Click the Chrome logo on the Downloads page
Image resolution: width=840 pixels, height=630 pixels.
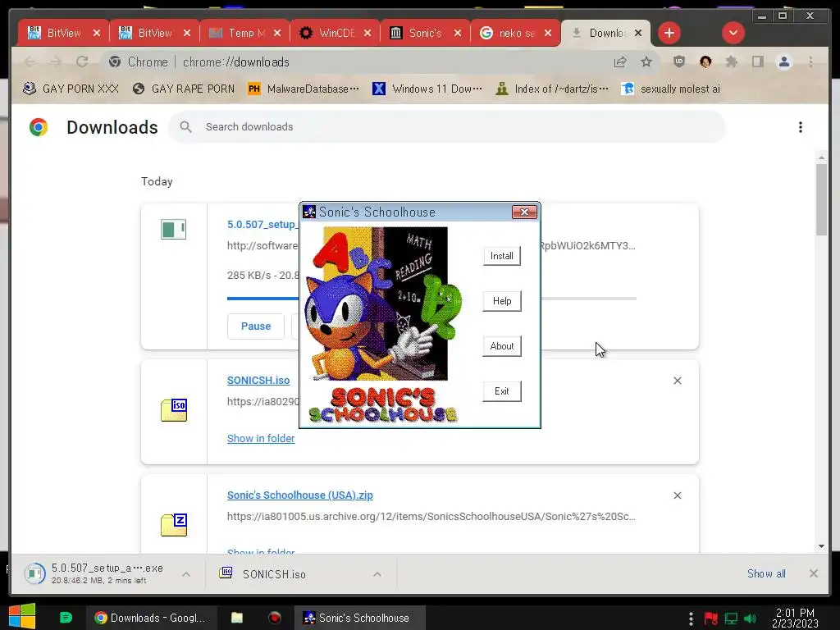click(39, 127)
